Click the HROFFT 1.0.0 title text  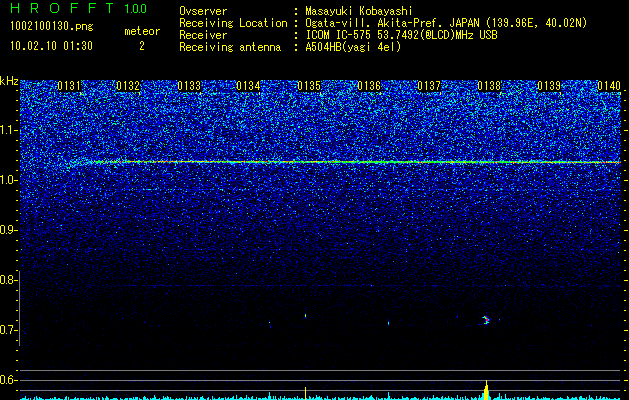[78, 8]
